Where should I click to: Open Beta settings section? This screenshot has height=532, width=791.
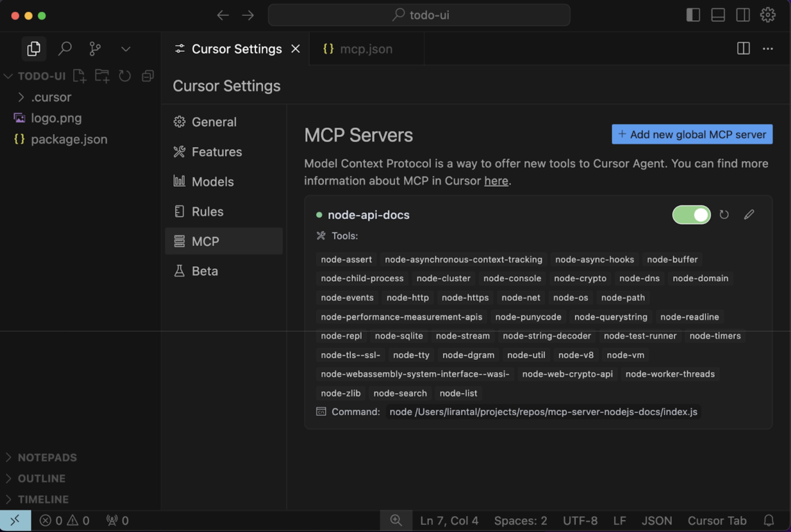pos(224,271)
